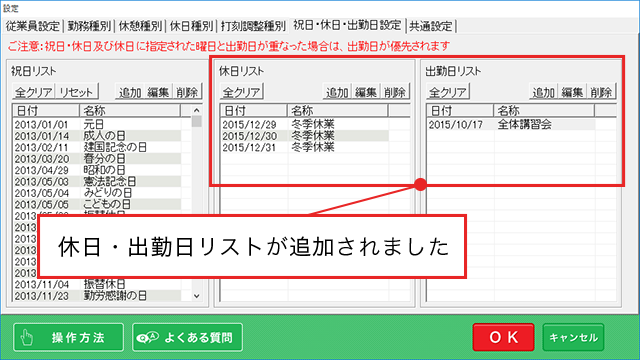Select the 2013/04/29 昭和の日 row

(x=97, y=170)
